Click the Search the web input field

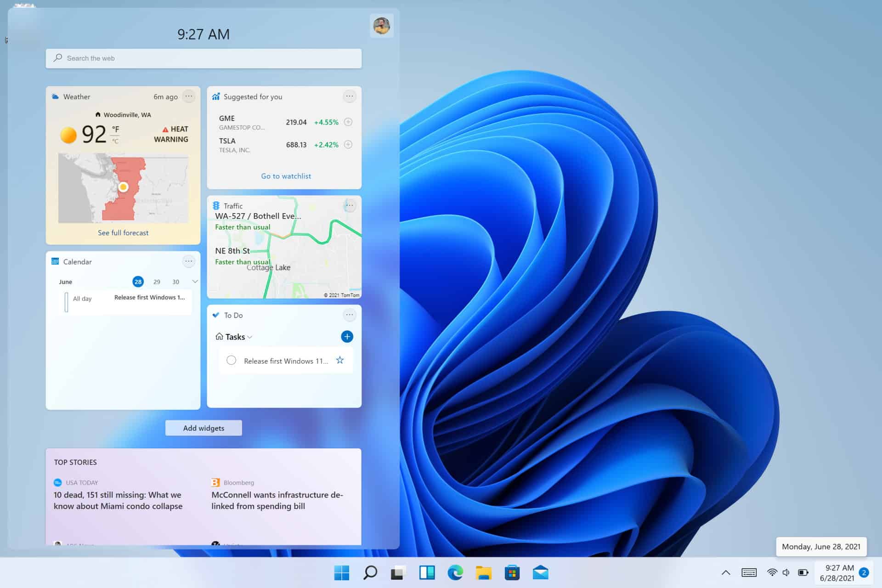coord(204,58)
